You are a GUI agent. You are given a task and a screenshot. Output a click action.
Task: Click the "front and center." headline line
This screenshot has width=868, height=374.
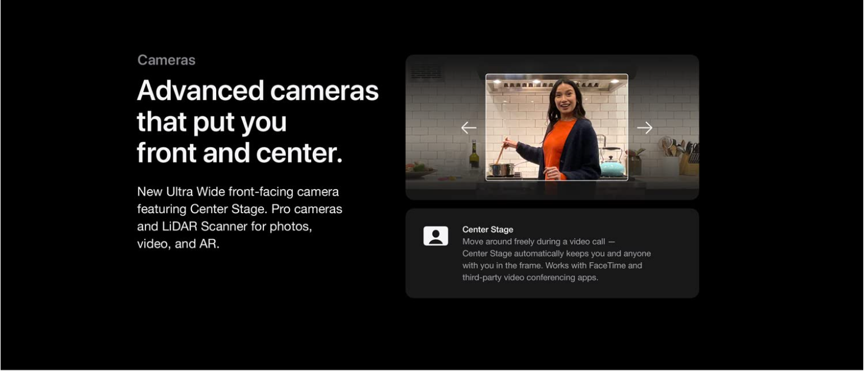(x=239, y=153)
